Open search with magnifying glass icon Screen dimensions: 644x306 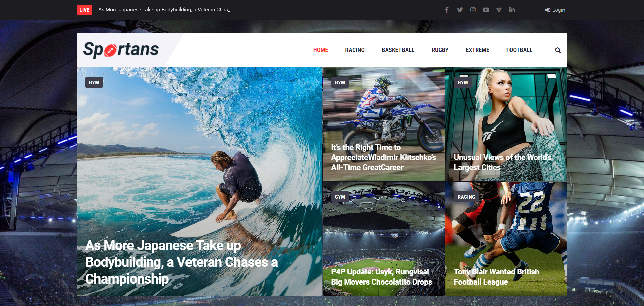[558, 50]
